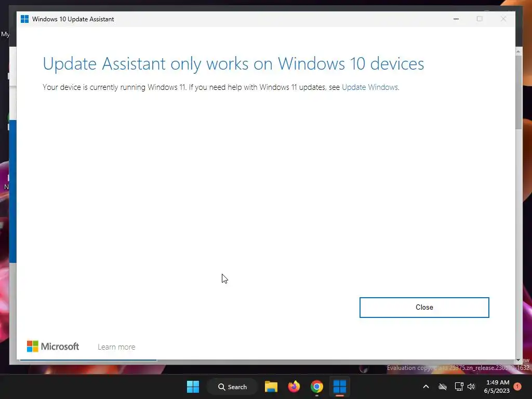Launch Firefox from the taskbar
This screenshot has height=399, width=532.
pos(294,387)
